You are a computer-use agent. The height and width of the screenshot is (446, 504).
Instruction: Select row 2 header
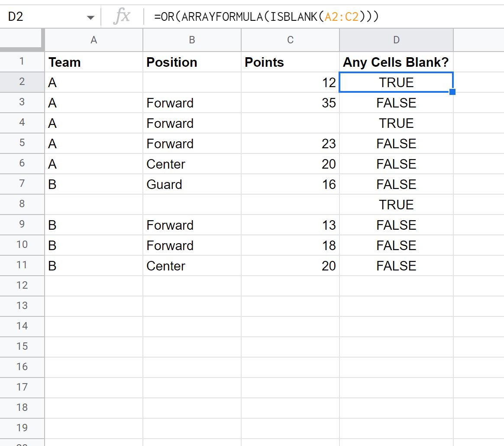point(22,82)
